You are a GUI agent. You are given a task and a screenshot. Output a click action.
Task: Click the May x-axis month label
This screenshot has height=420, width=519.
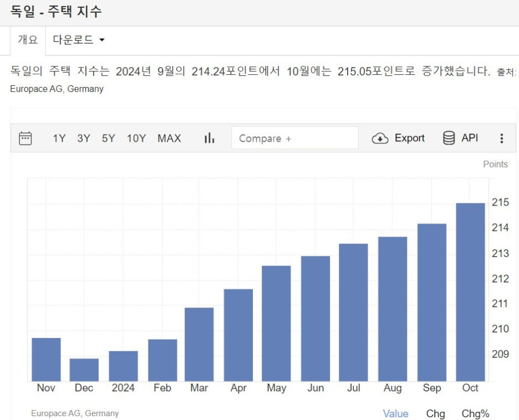(276, 388)
